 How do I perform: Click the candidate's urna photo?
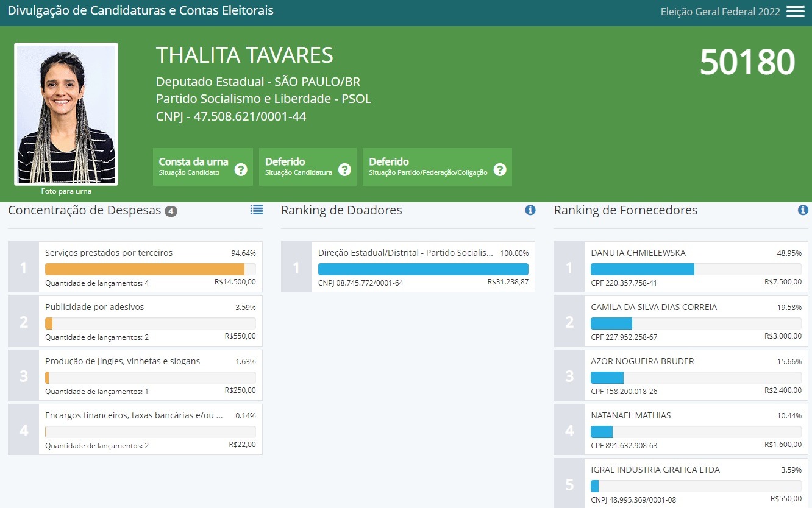click(66, 114)
